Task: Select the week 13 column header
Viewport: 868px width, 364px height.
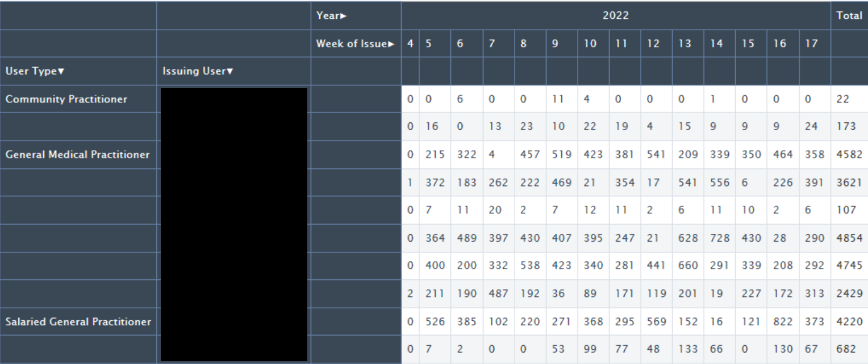Action: tap(688, 44)
